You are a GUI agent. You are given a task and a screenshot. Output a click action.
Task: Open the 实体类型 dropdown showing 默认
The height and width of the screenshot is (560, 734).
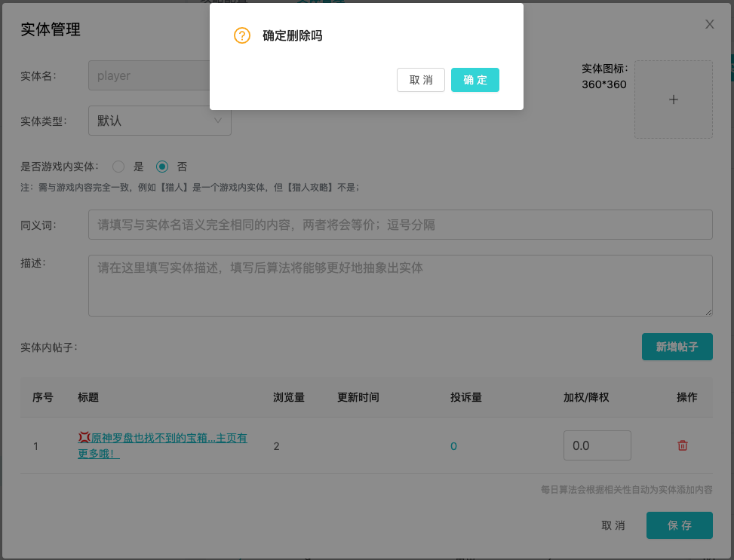pyautogui.click(x=159, y=121)
